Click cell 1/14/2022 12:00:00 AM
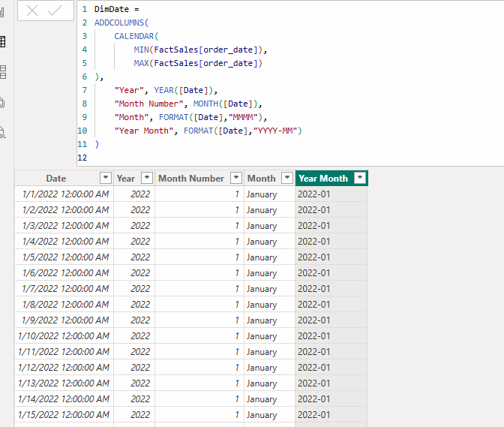This screenshot has height=427, width=504. [x=64, y=399]
